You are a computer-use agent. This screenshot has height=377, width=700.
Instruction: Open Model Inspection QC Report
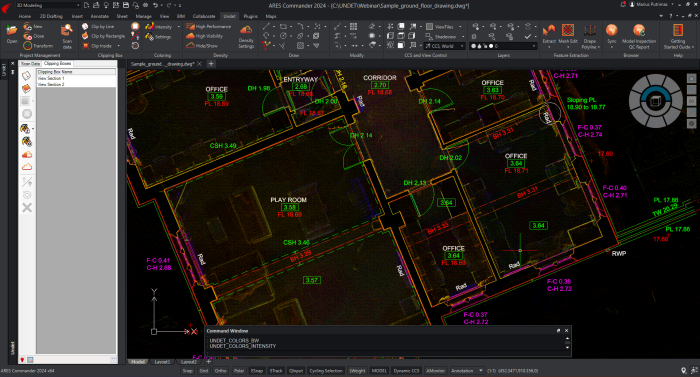pyautogui.click(x=639, y=37)
